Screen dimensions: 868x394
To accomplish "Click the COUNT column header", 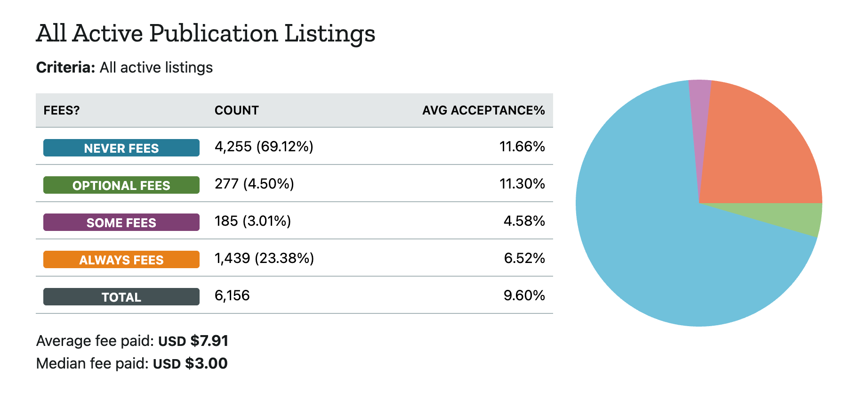I will 236,110.
